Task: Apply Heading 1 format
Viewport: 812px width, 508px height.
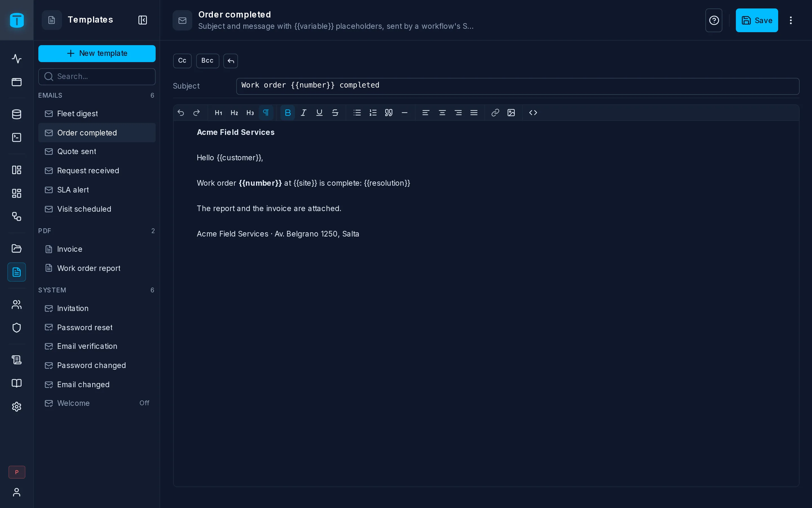Action: (219, 113)
